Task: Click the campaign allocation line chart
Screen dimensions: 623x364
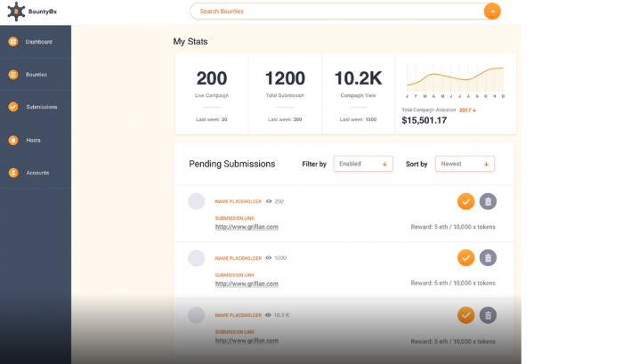Action: point(455,78)
